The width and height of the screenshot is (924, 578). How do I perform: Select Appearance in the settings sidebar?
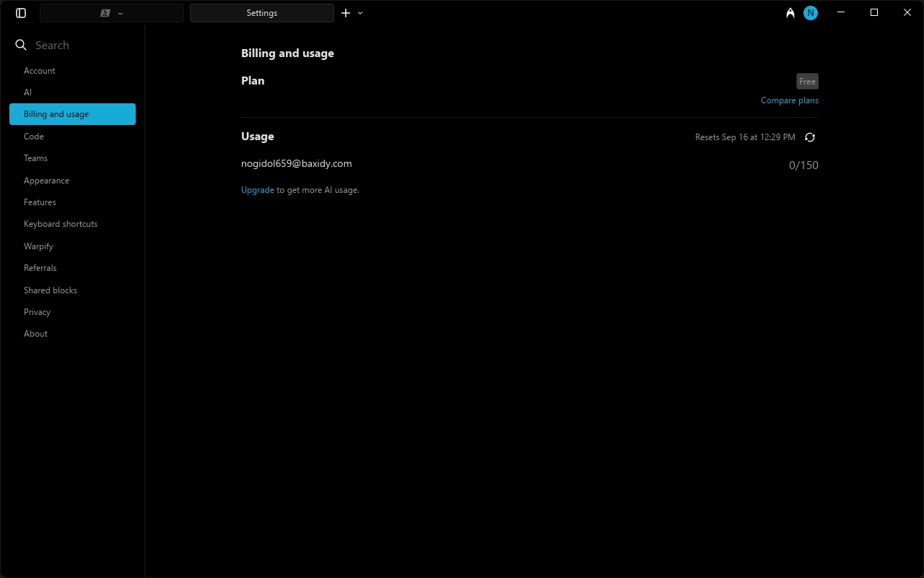(x=46, y=181)
